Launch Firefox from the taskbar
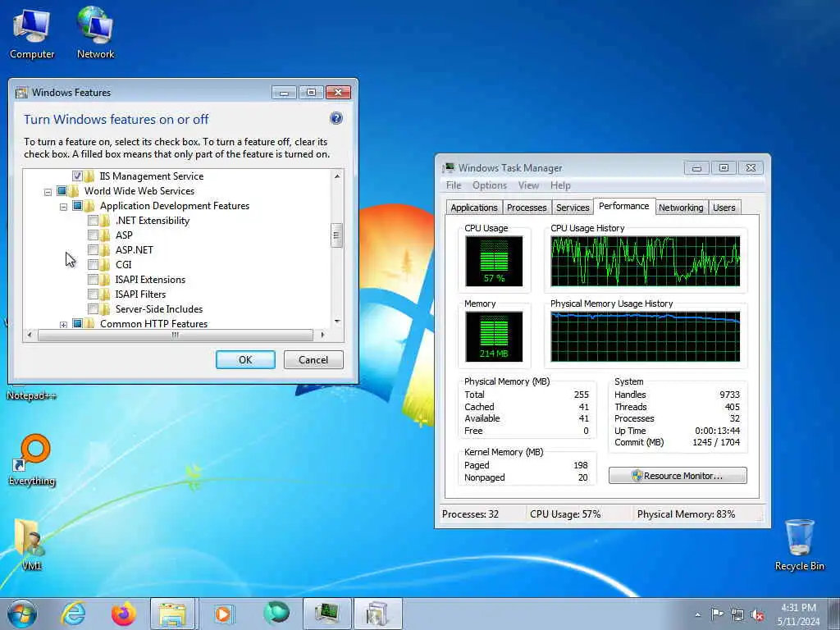The image size is (840, 630). [x=123, y=614]
